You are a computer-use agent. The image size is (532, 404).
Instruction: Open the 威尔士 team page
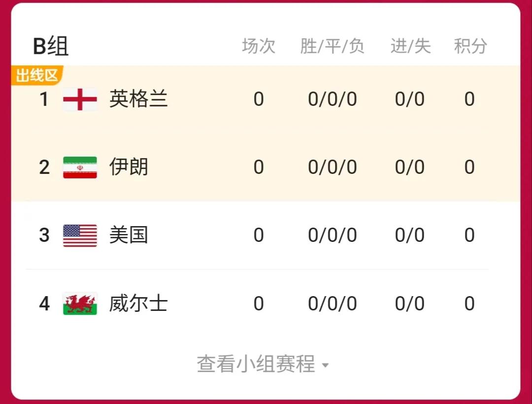(138, 303)
